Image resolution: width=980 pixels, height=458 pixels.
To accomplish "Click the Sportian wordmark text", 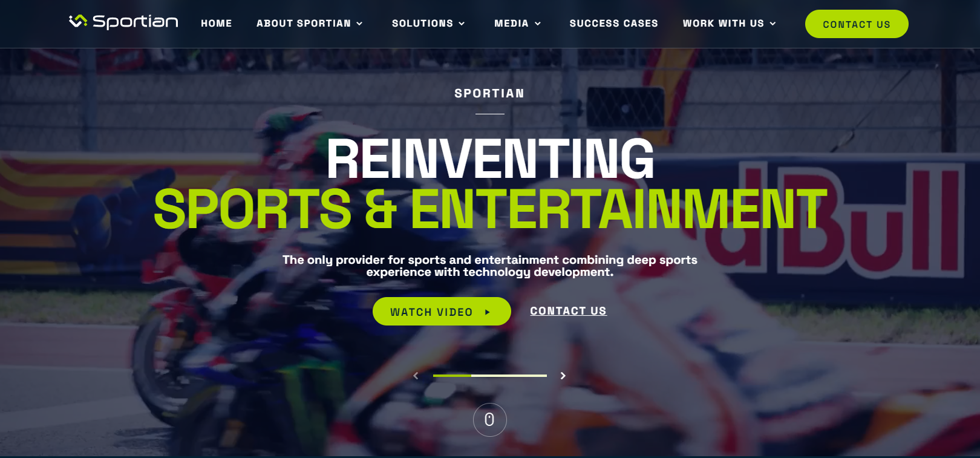I will (x=136, y=22).
